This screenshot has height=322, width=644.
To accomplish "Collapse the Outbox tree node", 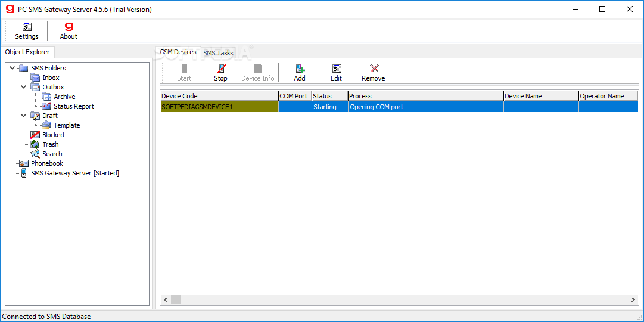I will point(23,87).
